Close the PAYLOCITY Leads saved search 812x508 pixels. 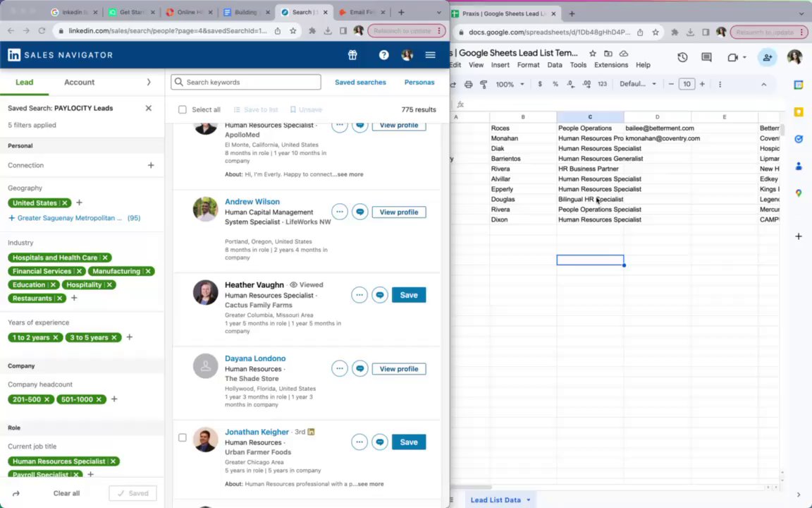coord(149,109)
